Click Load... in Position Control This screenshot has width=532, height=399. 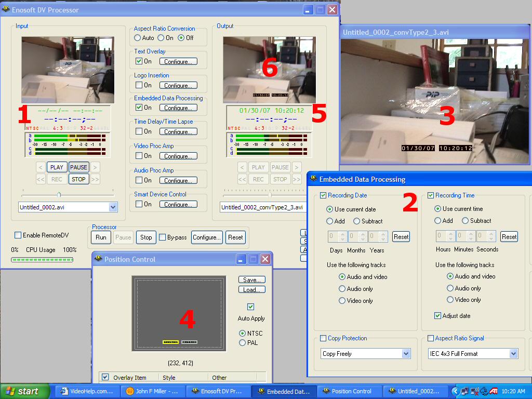pos(252,289)
